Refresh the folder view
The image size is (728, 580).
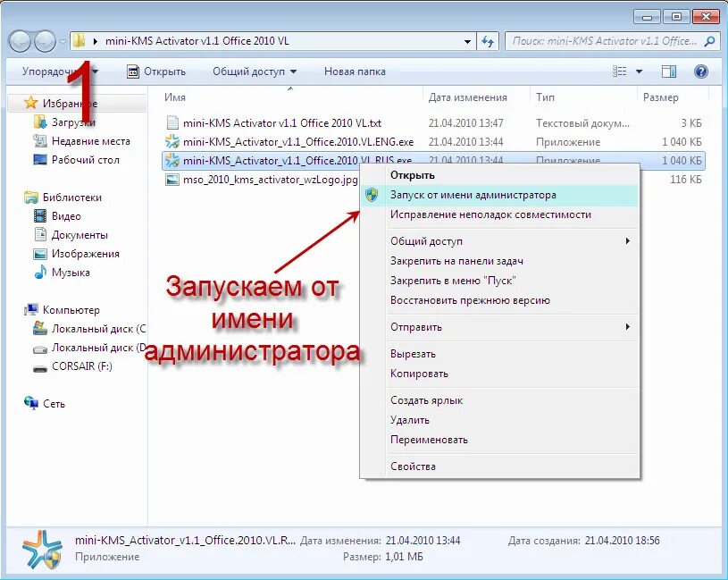[488, 42]
